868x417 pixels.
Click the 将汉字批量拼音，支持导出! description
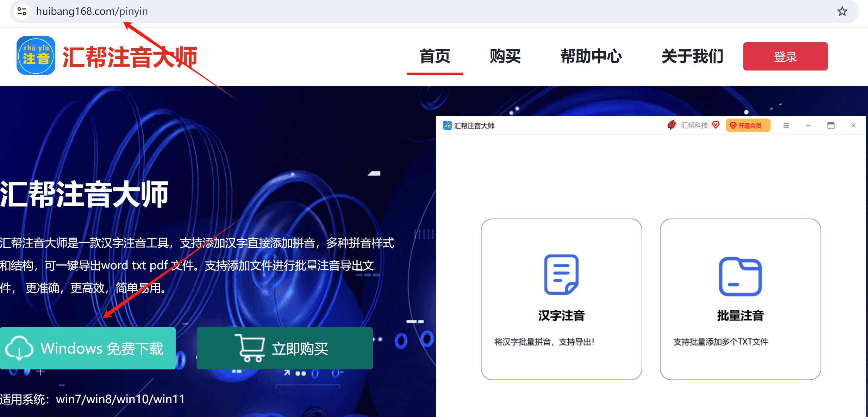(544, 342)
